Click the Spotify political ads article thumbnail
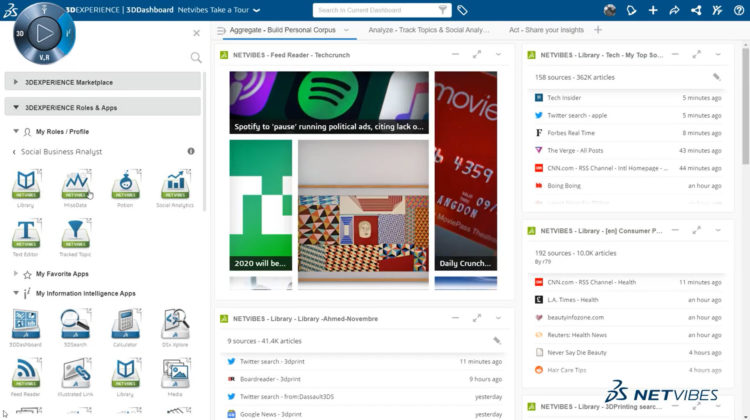Image resolution: width=750 pixels, height=420 pixels. (x=328, y=103)
